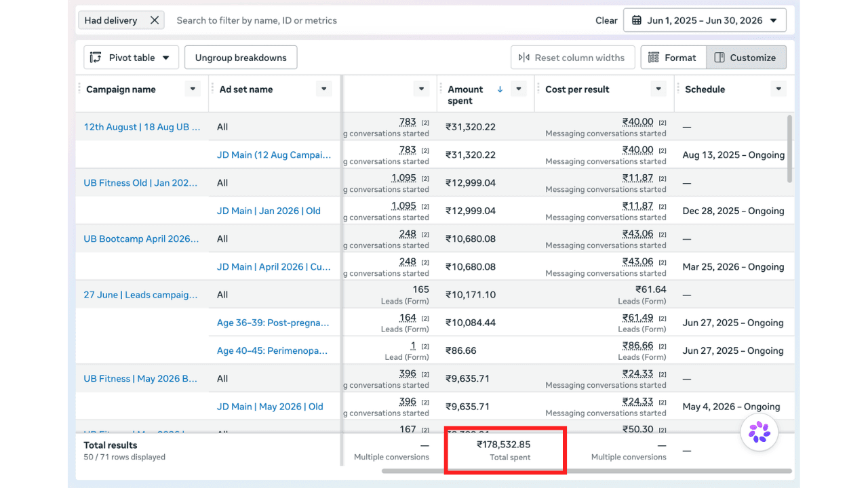
Task: Click the ₹61.64 cost per result cell
Action: [652, 289]
